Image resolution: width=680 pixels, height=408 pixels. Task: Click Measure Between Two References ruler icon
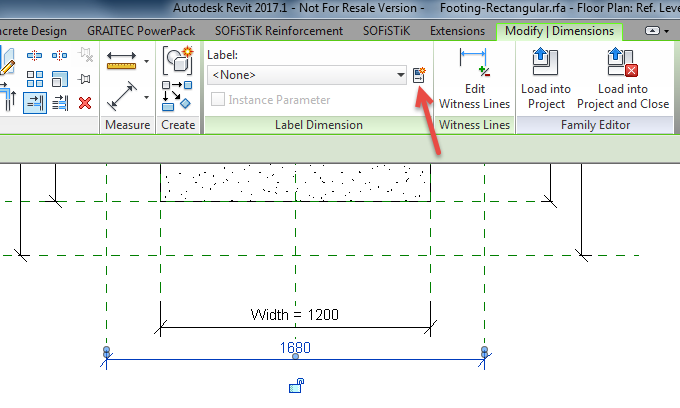[121, 61]
